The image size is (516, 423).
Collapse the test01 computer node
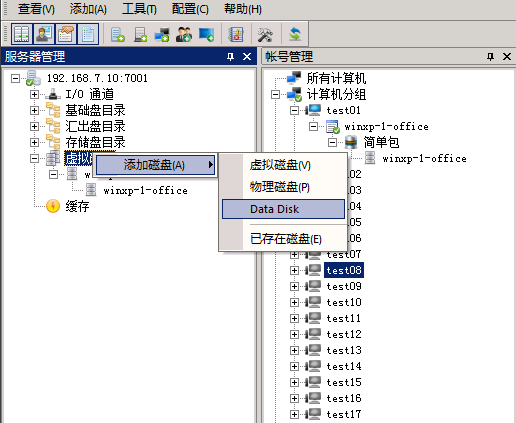tap(294, 110)
